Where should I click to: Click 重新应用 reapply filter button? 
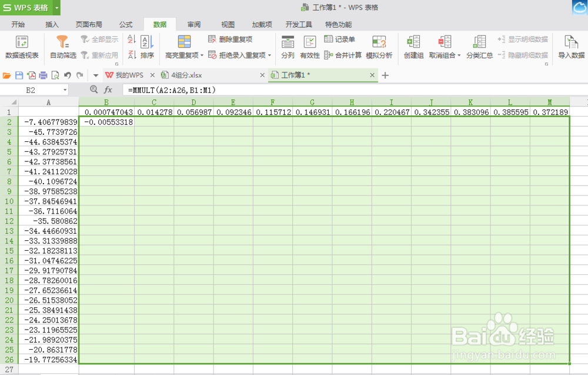tap(99, 55)
